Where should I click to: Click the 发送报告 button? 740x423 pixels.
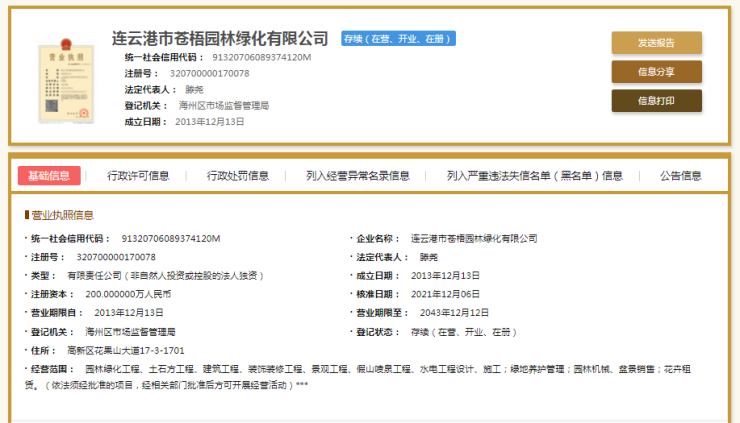pos(656,43)
